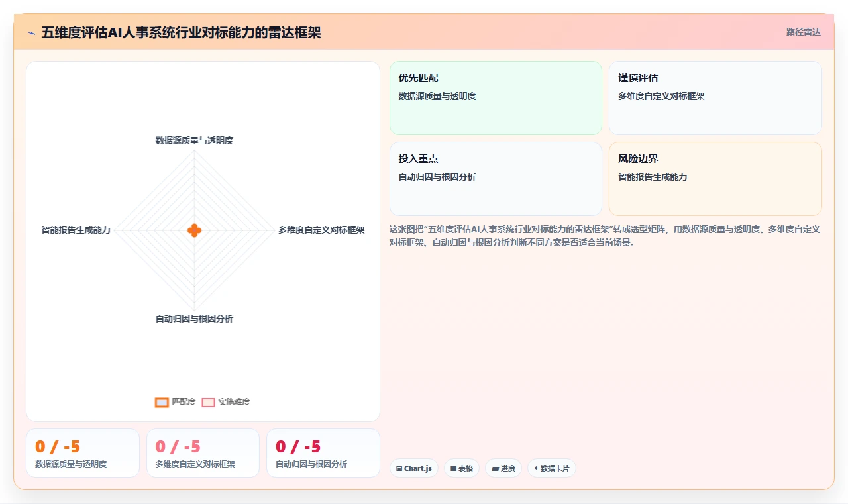Screen dimensions: 848x504
Task: Click 数据源质量与透明度 text in 优先匹配 card
Action: (437, 96)
